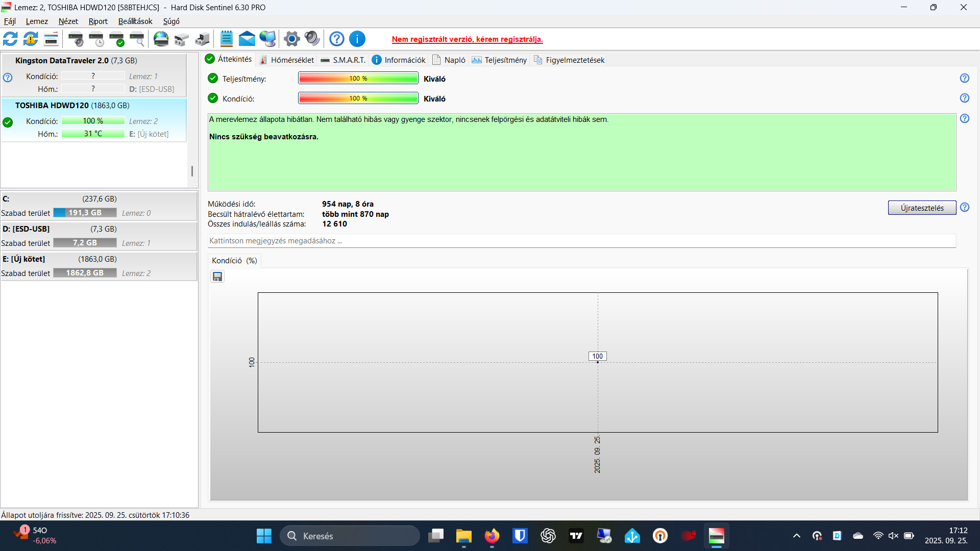Screen dimensions: 980x551
Task: Click help icon next to Teljesítmény bar
Action: pos(964,78)
